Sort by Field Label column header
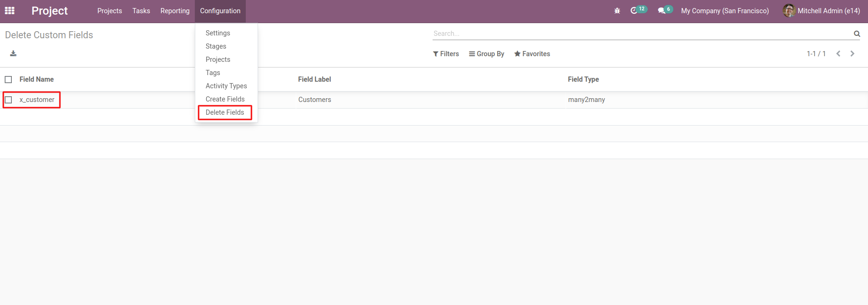This screenshot has width=868, height=305. pyautogui.click(x=315, y=79)
